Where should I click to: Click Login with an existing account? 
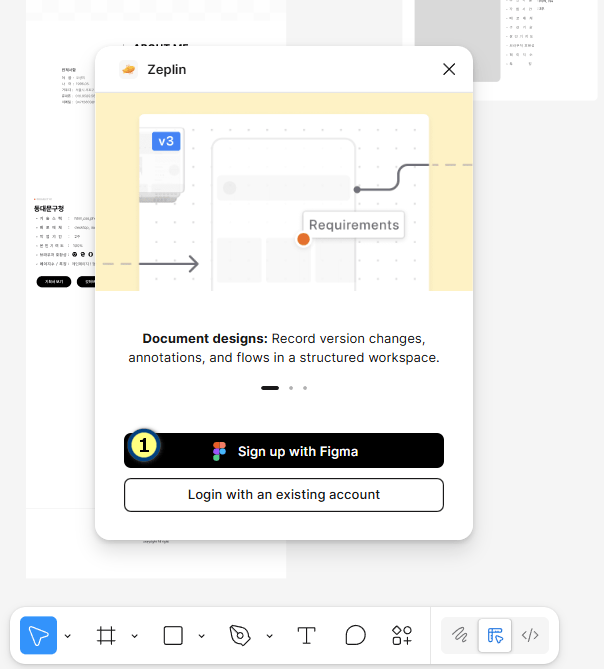click(x=284, y=495)
